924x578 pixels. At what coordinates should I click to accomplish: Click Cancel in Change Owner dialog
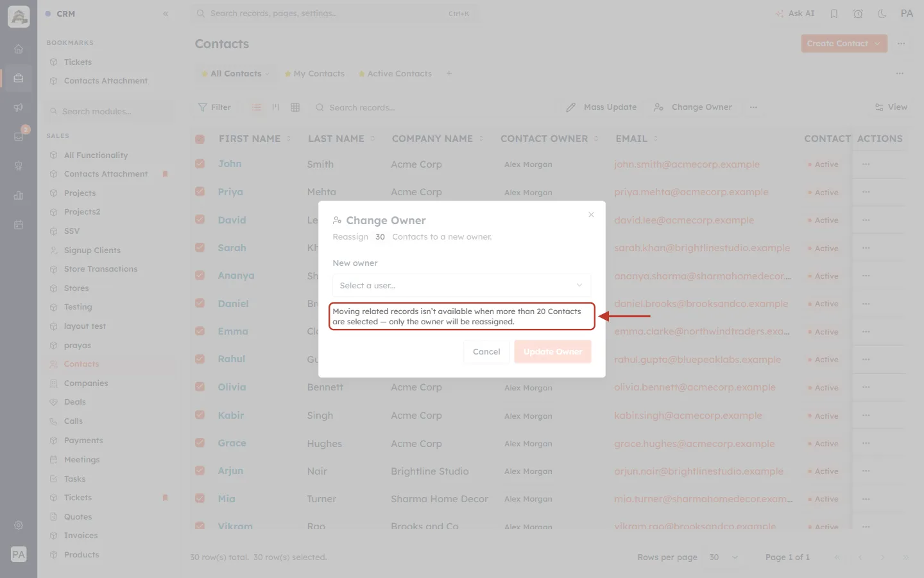click(486, 351)
